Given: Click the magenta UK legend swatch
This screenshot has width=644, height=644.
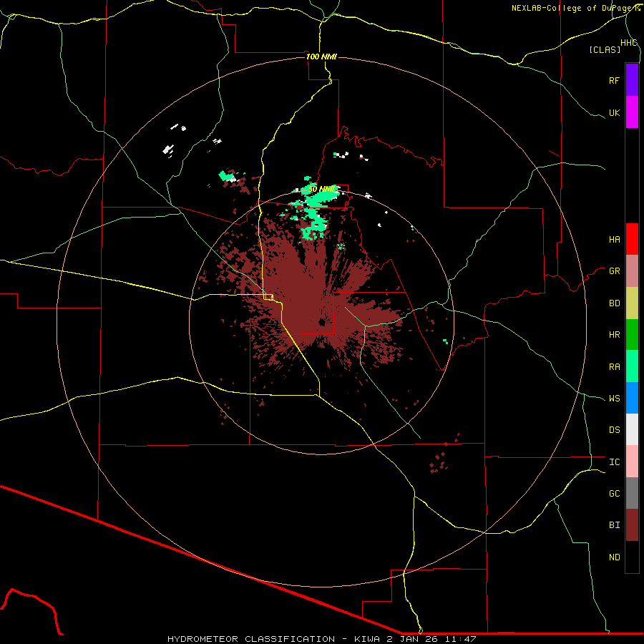Looking at the screenshot, I should [x=632, y=112].
